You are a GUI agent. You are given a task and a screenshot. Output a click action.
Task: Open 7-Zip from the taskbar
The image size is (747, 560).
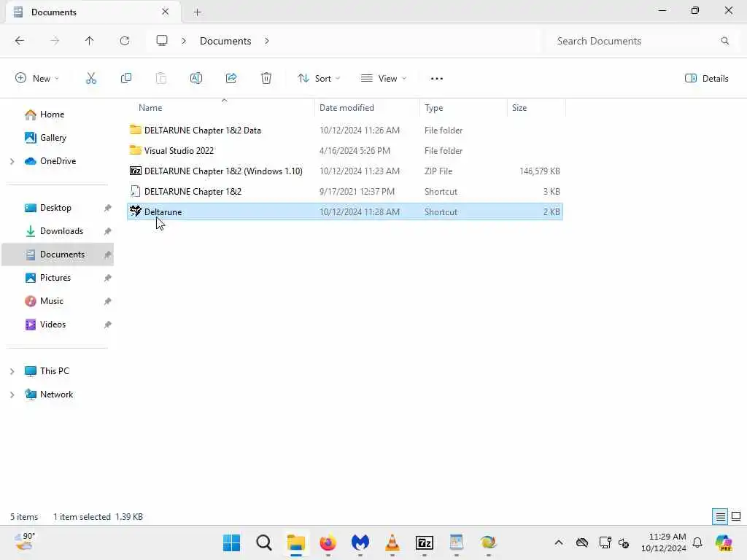(425, 542)
